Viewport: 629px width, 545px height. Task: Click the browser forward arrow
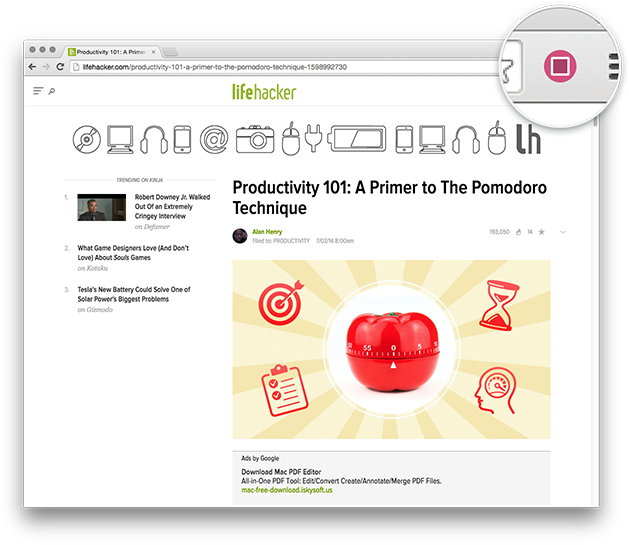(x=46, y=67)
